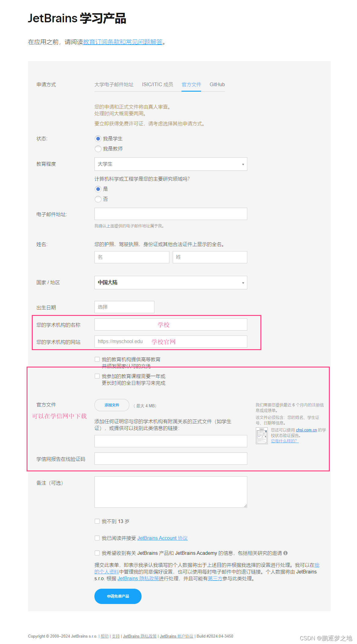The image size is (357, 644).
Task: Focus the 学信网报告在线验证码 field
Action: 171,459
